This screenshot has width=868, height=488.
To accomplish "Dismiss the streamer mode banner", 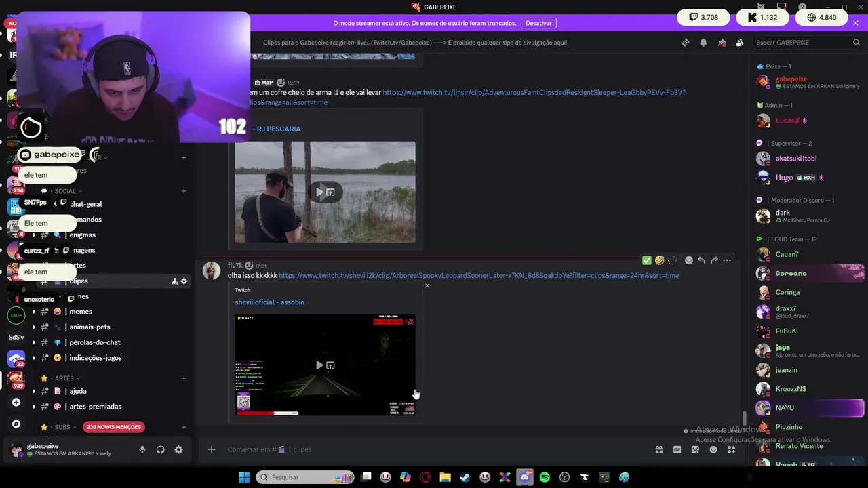I will coord(856,23).
